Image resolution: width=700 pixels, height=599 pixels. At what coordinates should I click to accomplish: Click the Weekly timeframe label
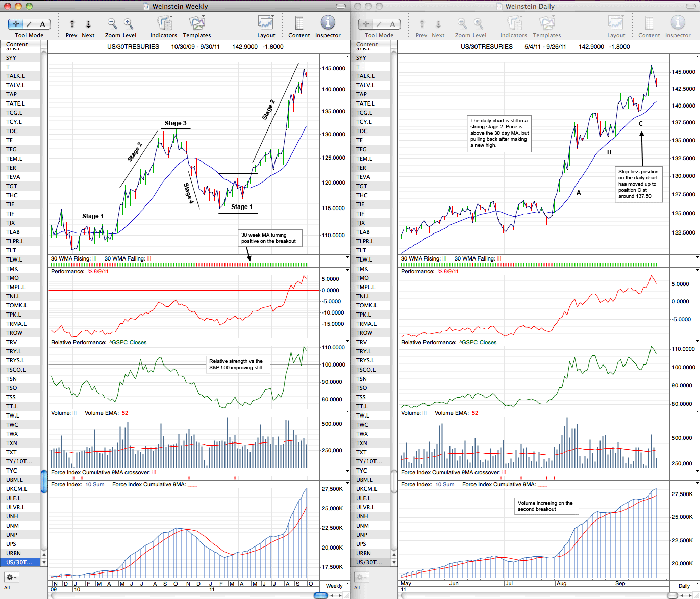[334, 586]
